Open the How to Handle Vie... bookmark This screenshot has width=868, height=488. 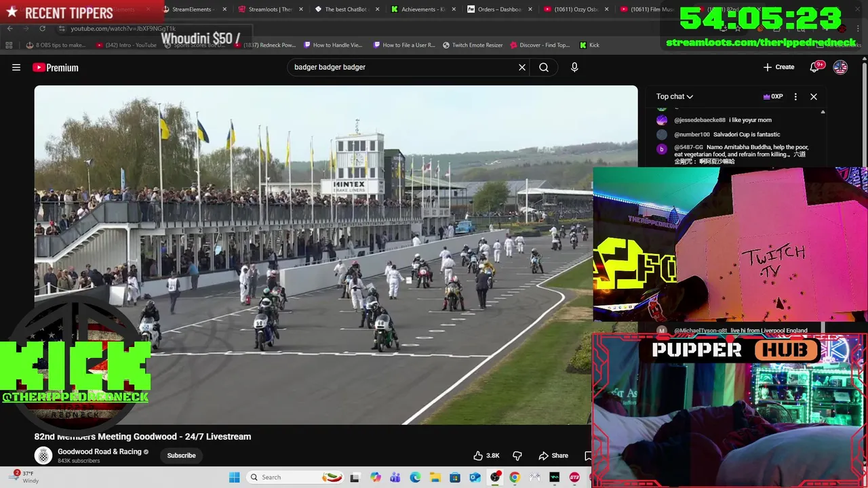pyautogui.click(x=334, y=45)
